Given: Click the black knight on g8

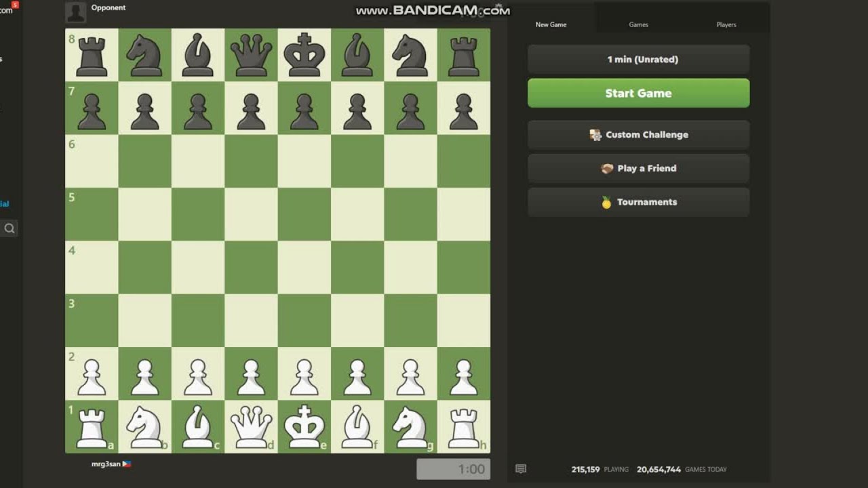Looking at the screenshot, I should coord(410,55).
